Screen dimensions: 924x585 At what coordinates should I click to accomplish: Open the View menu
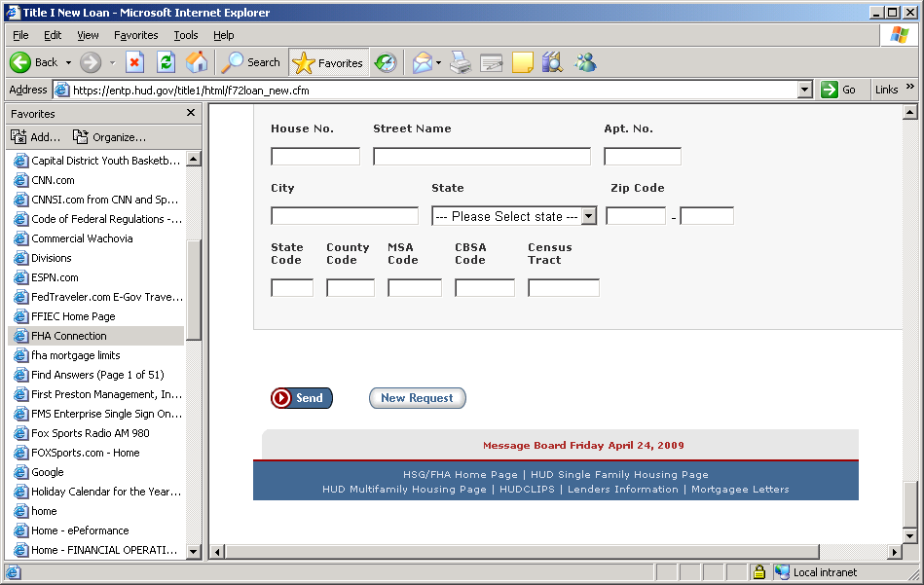click(88, 35)
